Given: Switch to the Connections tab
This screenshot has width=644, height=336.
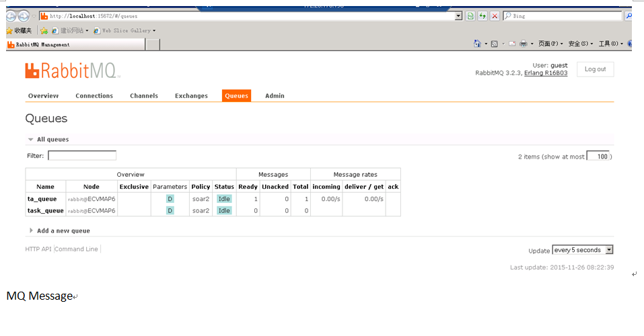Looking at the screenshot, I should click(x=94, y=95).
